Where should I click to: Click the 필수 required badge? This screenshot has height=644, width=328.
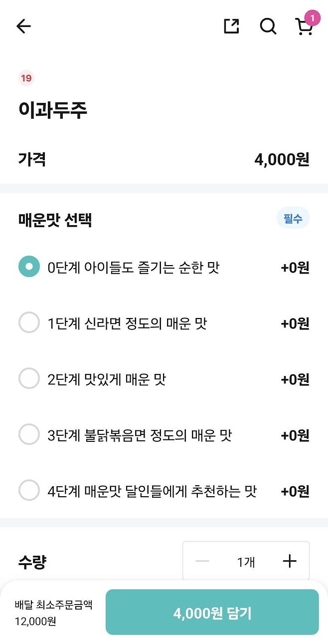coord(293,218)
